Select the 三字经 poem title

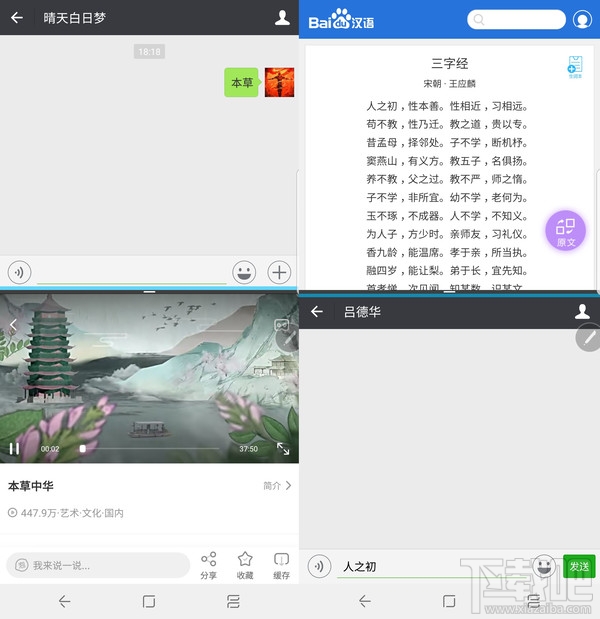[x=450, y=63]
